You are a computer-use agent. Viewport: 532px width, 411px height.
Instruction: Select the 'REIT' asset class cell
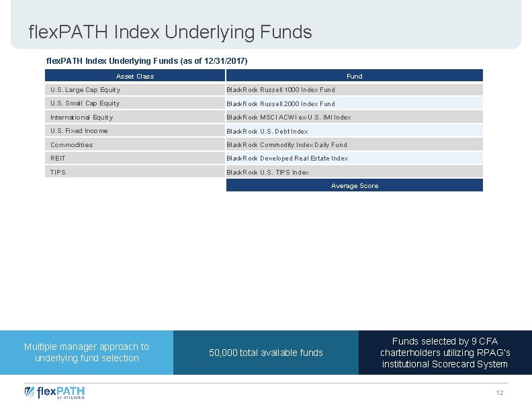tap(135, 158)
